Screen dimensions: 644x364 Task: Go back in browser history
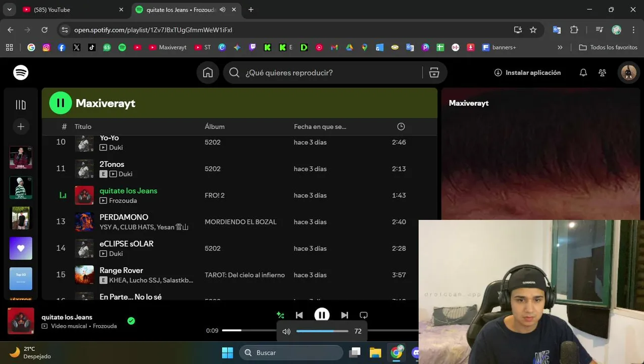11,30
